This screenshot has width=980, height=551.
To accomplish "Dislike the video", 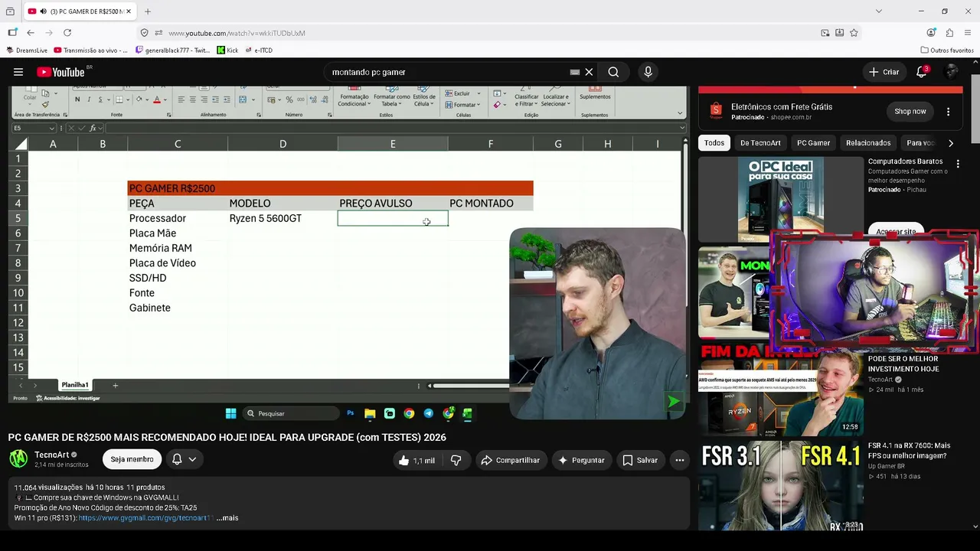I will click(x=456, y=460).
